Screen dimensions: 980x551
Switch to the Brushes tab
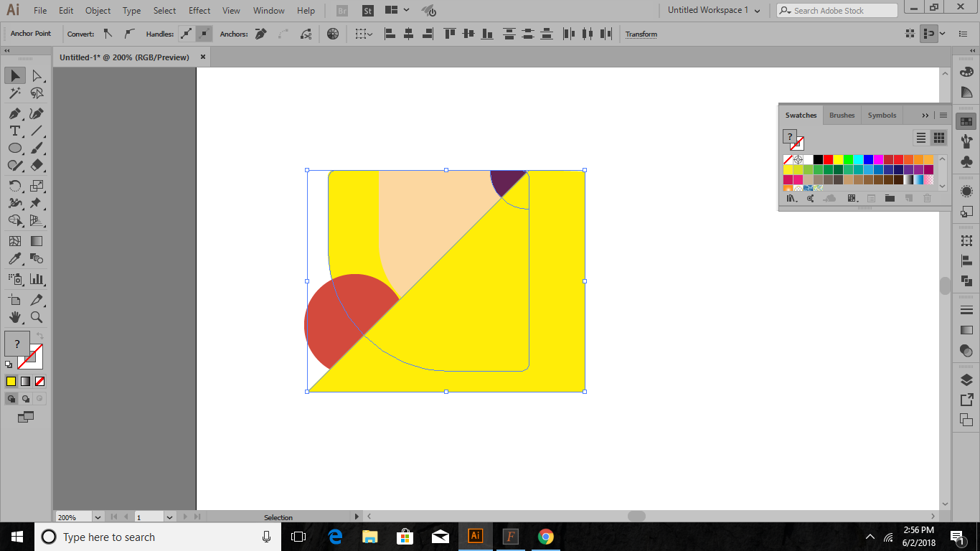click(842, 115)
